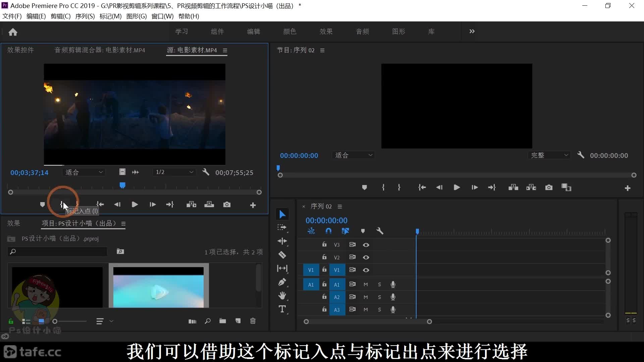The width and height of the screenshot is (644, 362).
Task: Open 序列(S) menu
Action: (x=85, y=16)
